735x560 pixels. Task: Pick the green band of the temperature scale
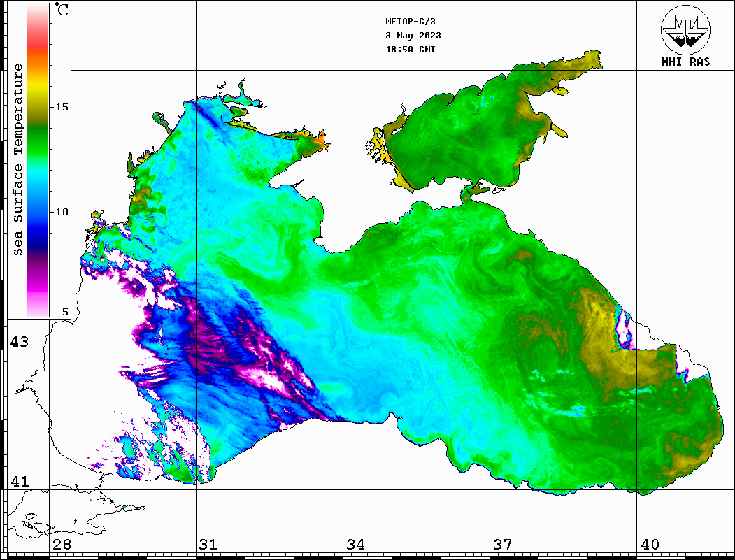(x=38, y=141)
